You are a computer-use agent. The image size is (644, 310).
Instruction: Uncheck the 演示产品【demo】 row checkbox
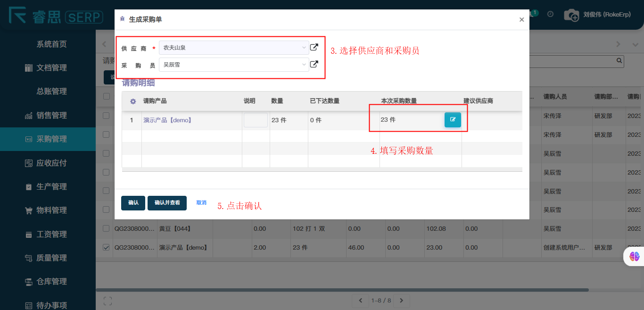(x=106, y=247)
